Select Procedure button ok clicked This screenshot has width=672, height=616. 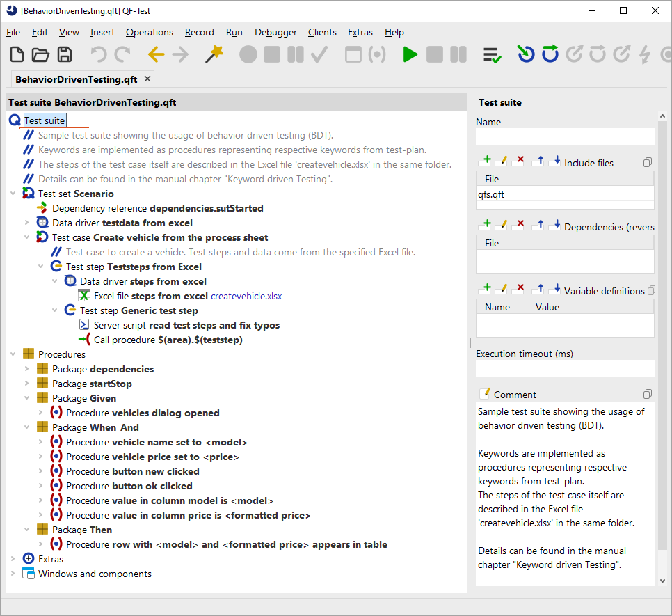pos(129,486)
